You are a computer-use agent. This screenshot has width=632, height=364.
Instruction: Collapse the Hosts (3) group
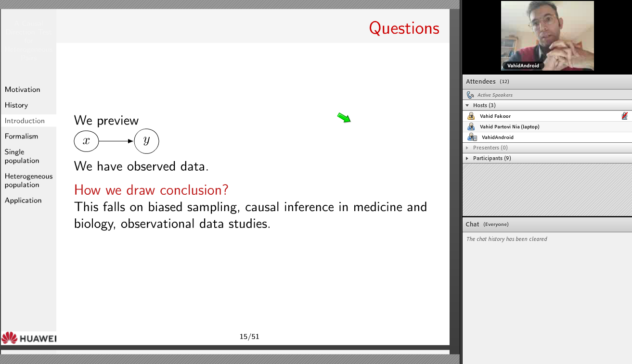click(x=467, y=105)
